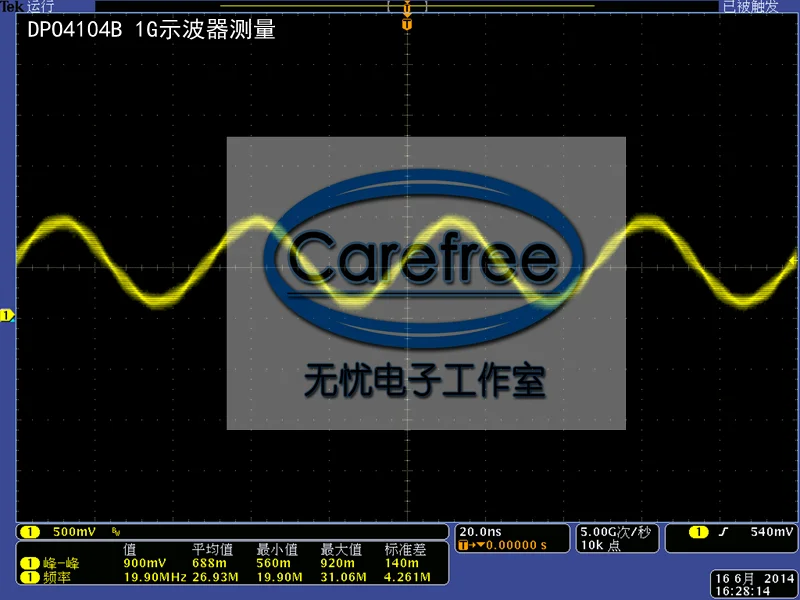Click the 920m maximum value
The width and height of the screenshot is (800, 600).
click(338, 563)
